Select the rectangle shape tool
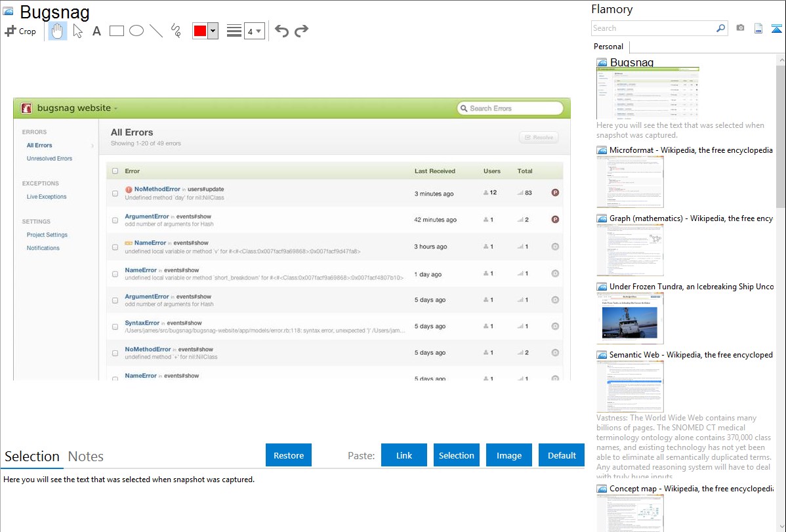786x532 pixels. point(117,31)
